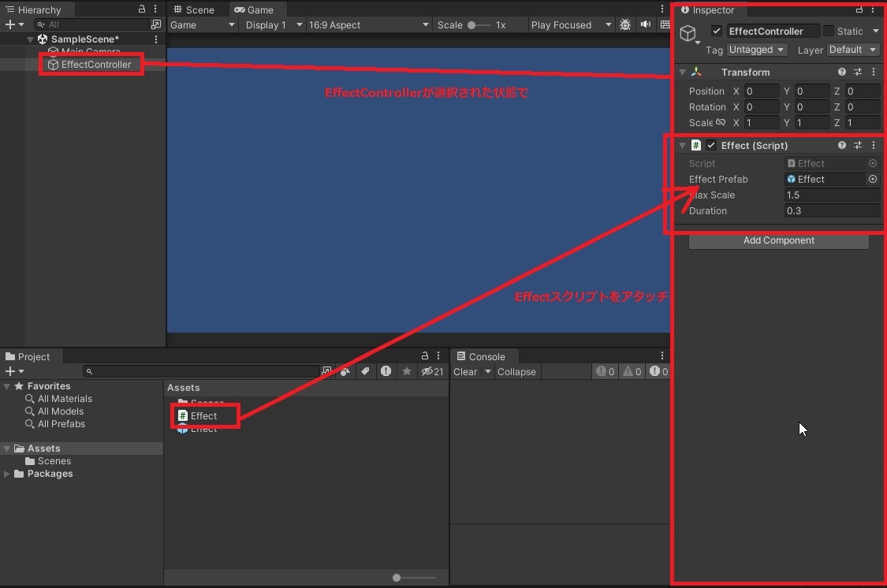Toggle constrained proportions link on Scale
This screenshot has width=887, height=588.
pos(721,122)
